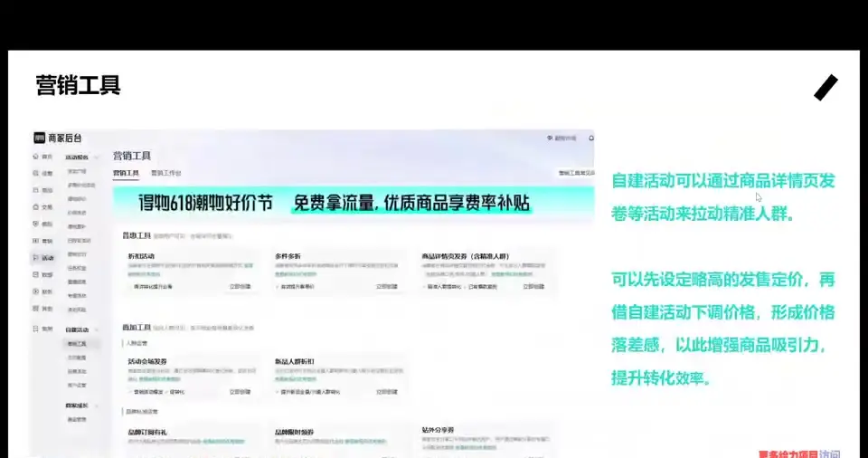Collapse the 自建活动 menu group
Screen dimensions: 868x458
click(98, 330)
